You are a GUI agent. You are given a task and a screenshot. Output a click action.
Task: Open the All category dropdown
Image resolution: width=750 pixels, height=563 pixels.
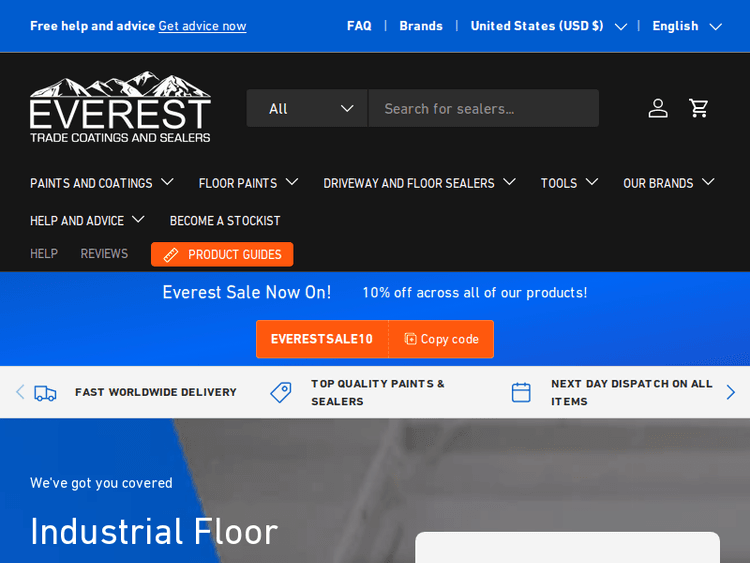coord(307,109)
